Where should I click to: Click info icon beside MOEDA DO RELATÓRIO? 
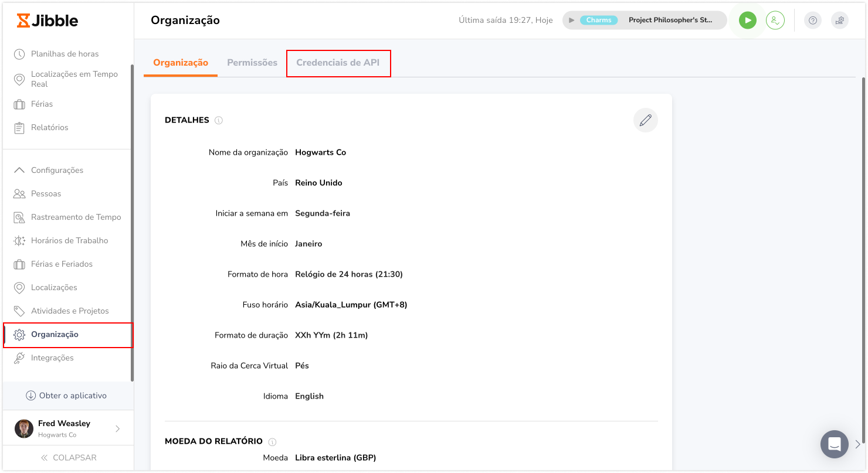272,442
